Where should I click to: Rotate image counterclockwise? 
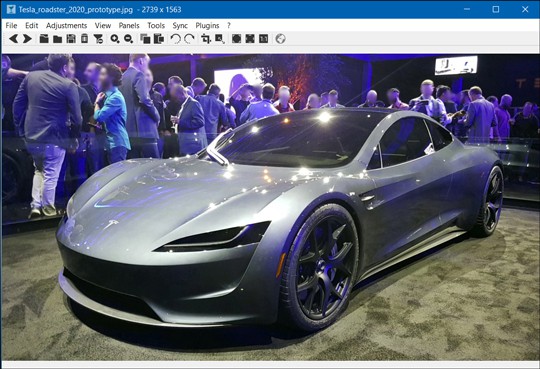tap(175, 39)
